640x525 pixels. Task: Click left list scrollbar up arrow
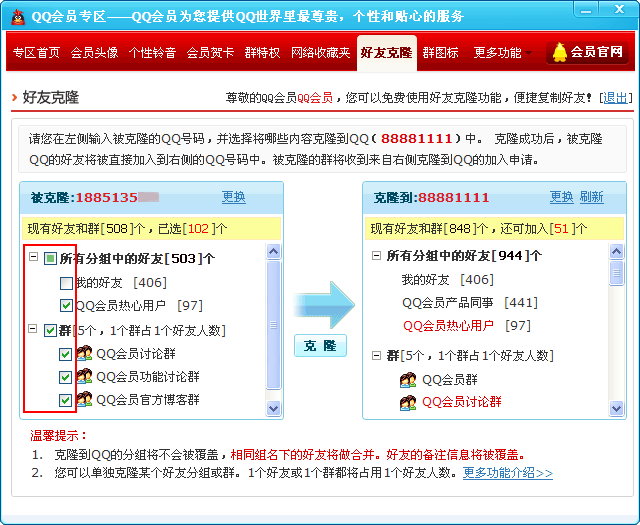[x=273, y=251]
